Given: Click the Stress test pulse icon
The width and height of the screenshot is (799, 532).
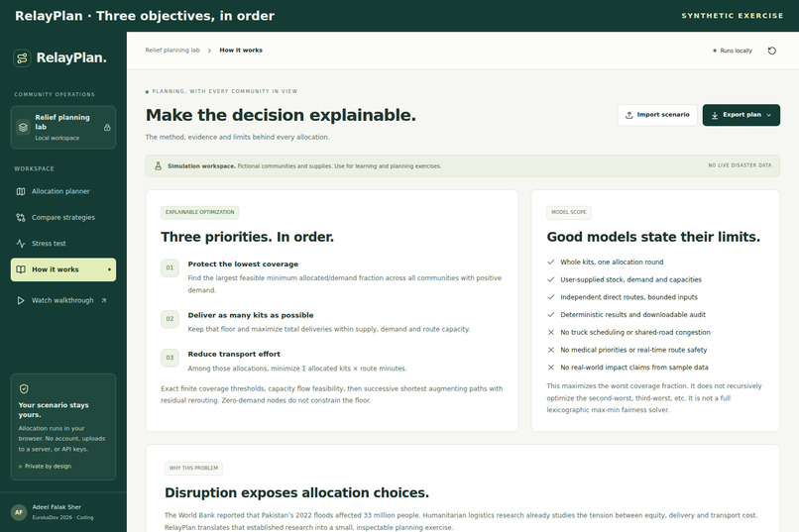Looking at the screenshot, I should (x=21, y=244).
